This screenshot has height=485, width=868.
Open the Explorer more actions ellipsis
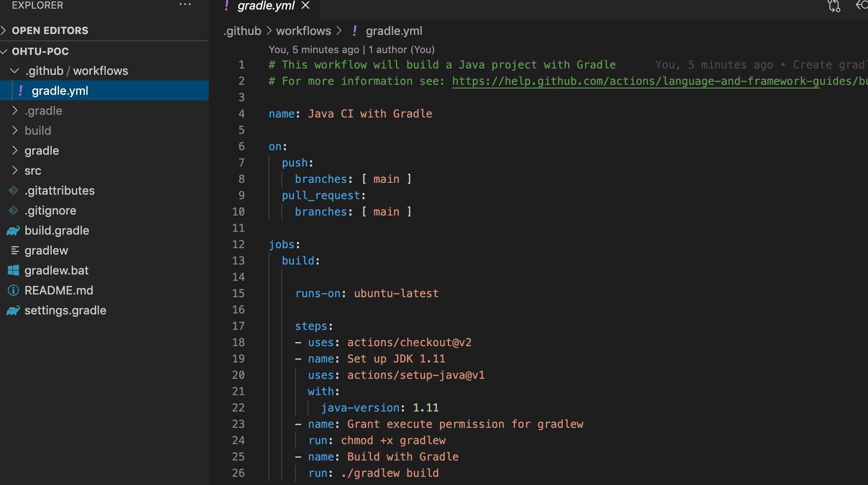click(x=185, y=5)
